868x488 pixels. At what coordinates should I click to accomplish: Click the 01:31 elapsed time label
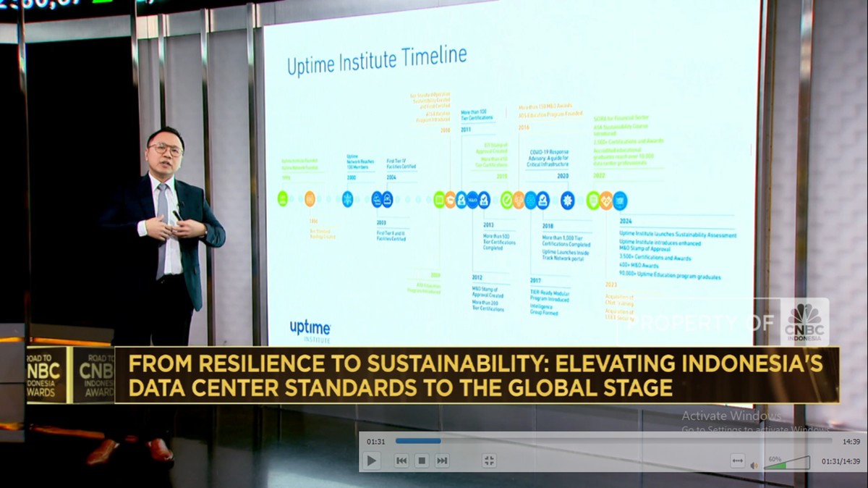pos(375,441)
